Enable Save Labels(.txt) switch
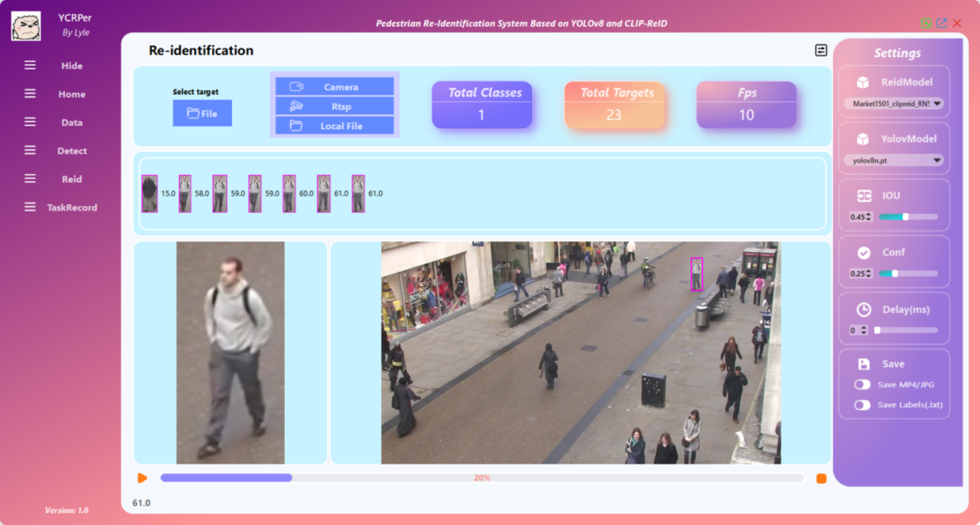 coord(862,405)
